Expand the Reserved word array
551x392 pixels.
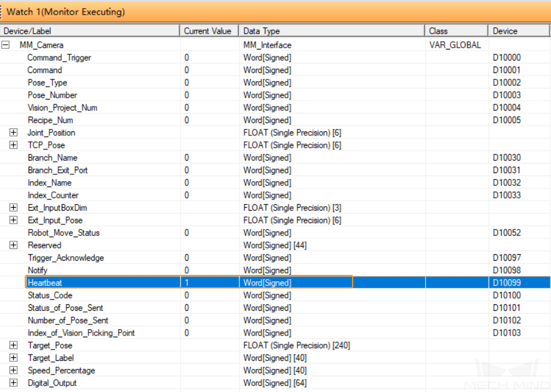pyautogui.click(x=14, y=245)
